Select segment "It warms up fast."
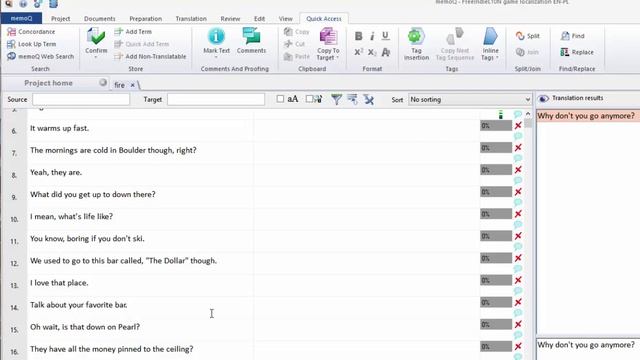The width and height of the screenshot is (640, 360). pyautogui.click(x=59, y=128)
